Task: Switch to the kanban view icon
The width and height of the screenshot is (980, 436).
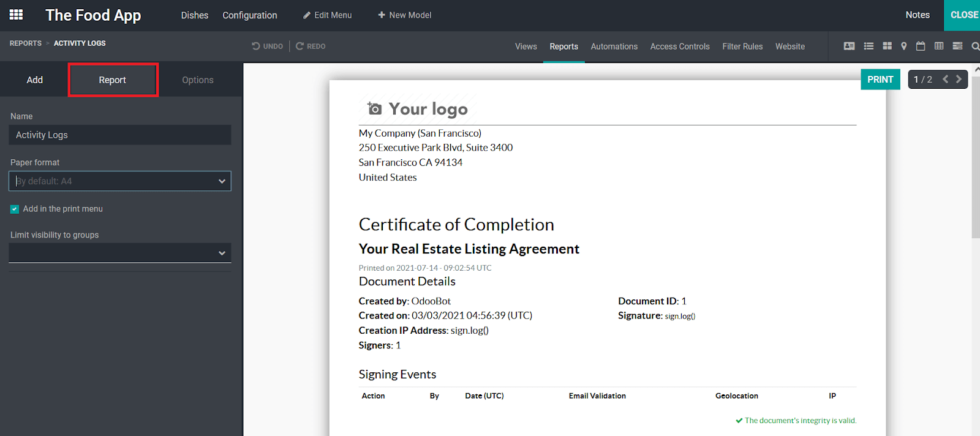Action: click(x=887, y=46)
